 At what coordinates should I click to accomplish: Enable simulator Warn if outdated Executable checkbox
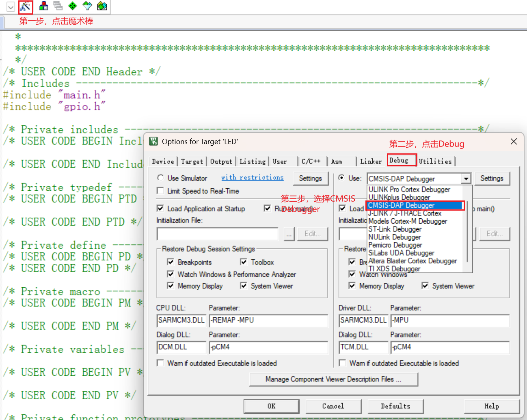click(x=160, y=363)
